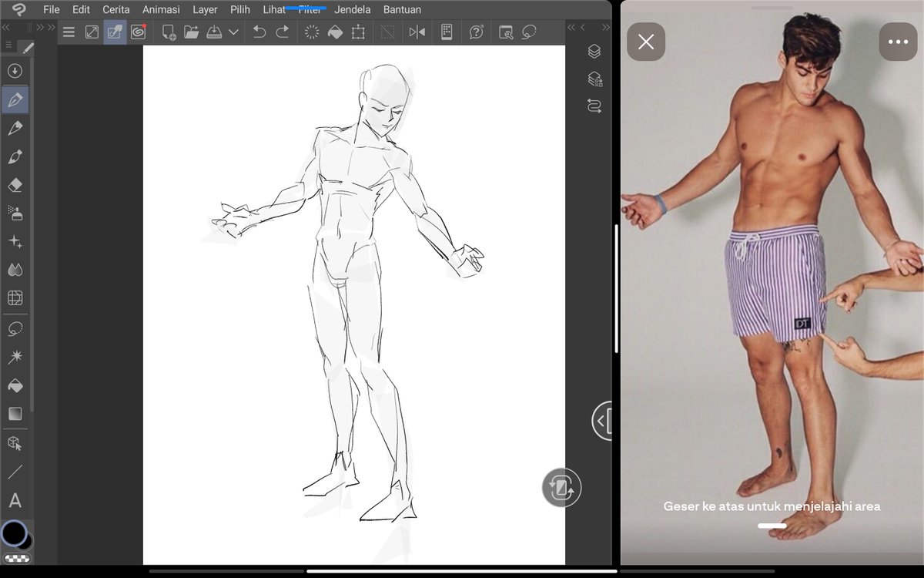The height and width of the screenshot is (578, 924).
Task: Open Clip Studio spiral launcher icon
Action: (x=139, y=32)
